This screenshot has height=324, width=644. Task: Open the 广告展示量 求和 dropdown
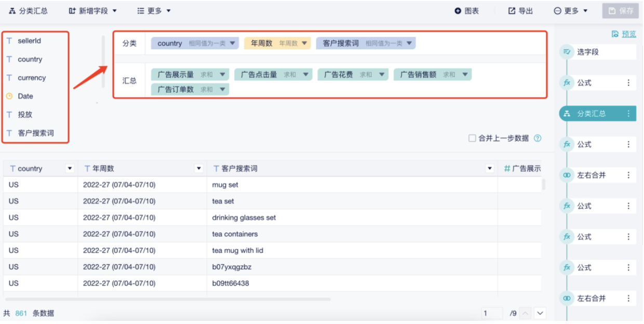click(223, 74)
